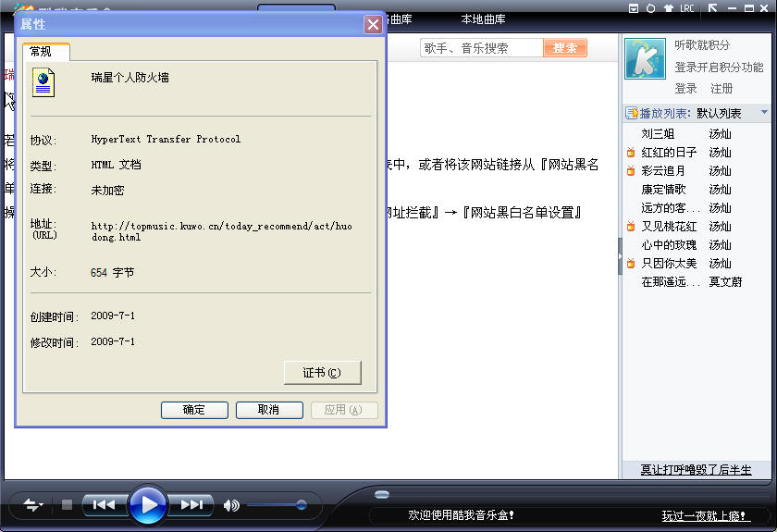The width and height of the screenshot is (777, 532).
Task: Click the 2009-7-1 value beside 修改时间
Action: [x=113, y=341]
